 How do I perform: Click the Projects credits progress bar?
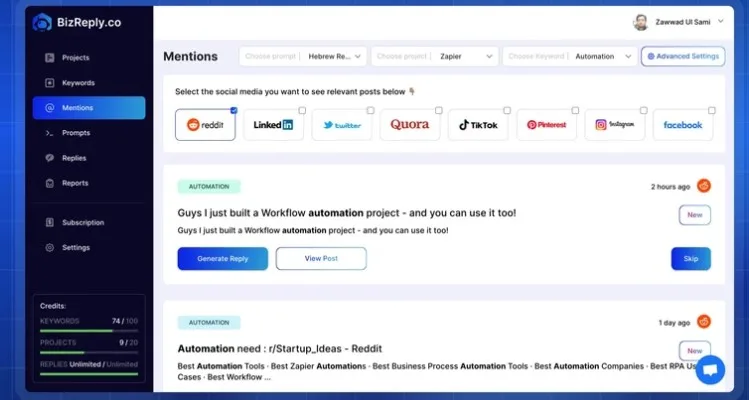pyautogui.click(x=89, y=353)
